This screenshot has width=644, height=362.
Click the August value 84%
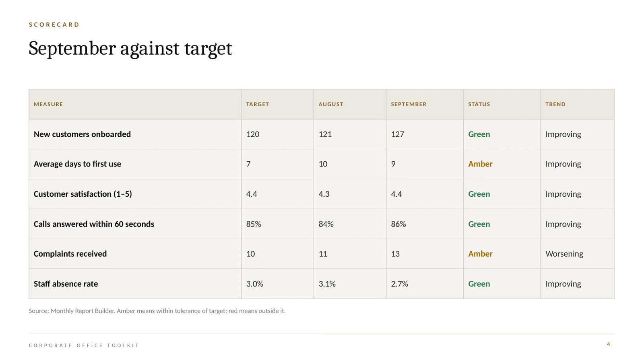pos(326,224)
